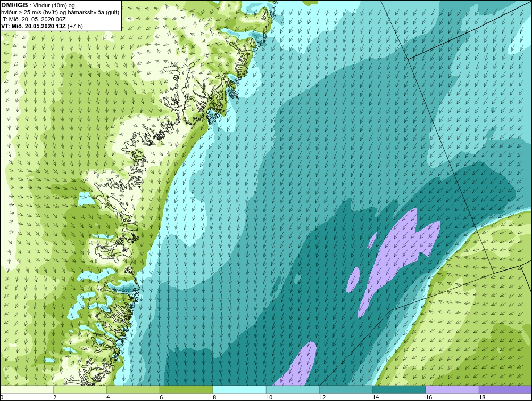Click the 8–10 m/s pale cyan swatch
This screenshot has height=401, width=532.
[239, 389]
